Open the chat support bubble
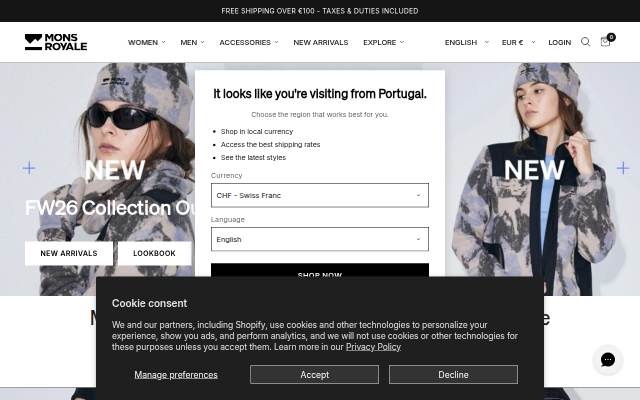 coord(608,360)
